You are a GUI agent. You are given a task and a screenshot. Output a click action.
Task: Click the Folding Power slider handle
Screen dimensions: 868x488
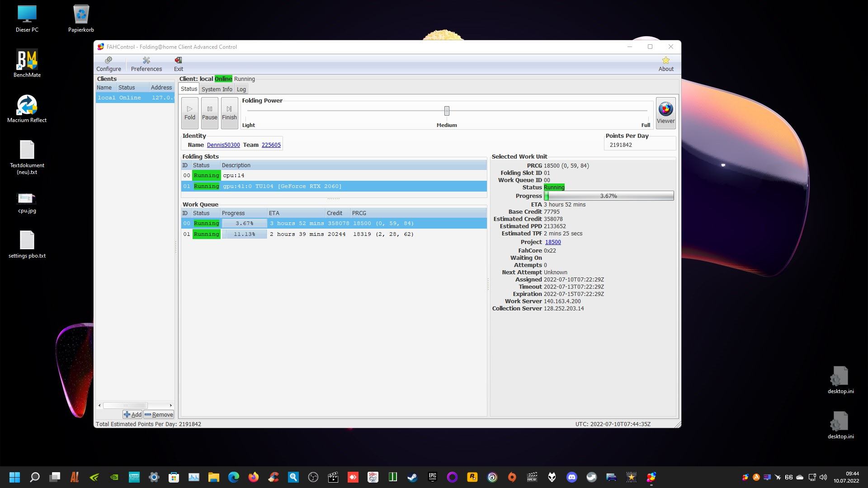coord(447,111)
